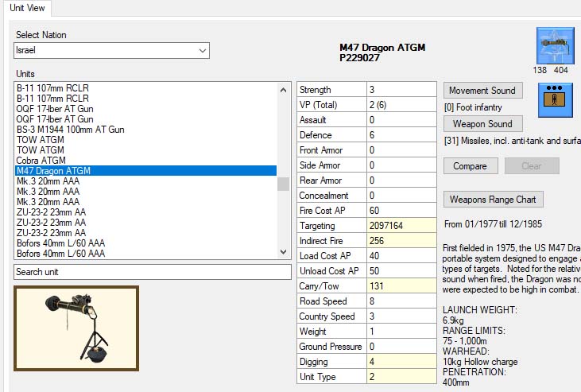Select Cobra ATGM in the units list
581x392 pixels.
tap(146, 161)
